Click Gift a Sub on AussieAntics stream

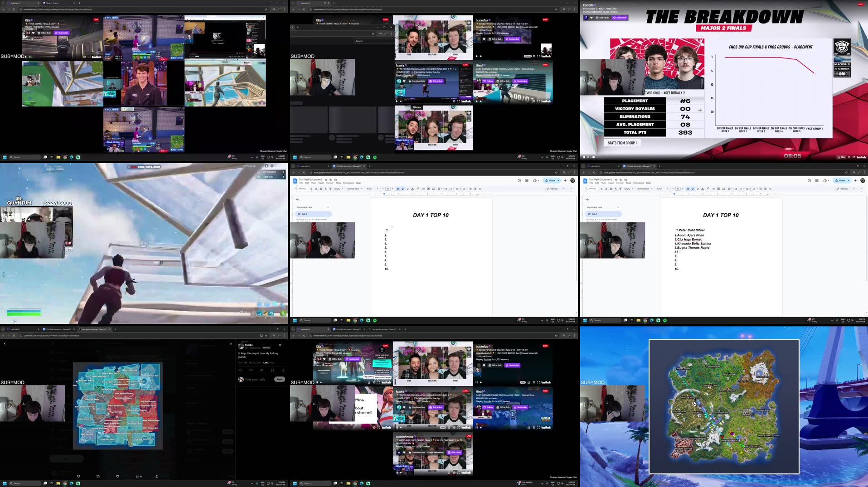455,452
